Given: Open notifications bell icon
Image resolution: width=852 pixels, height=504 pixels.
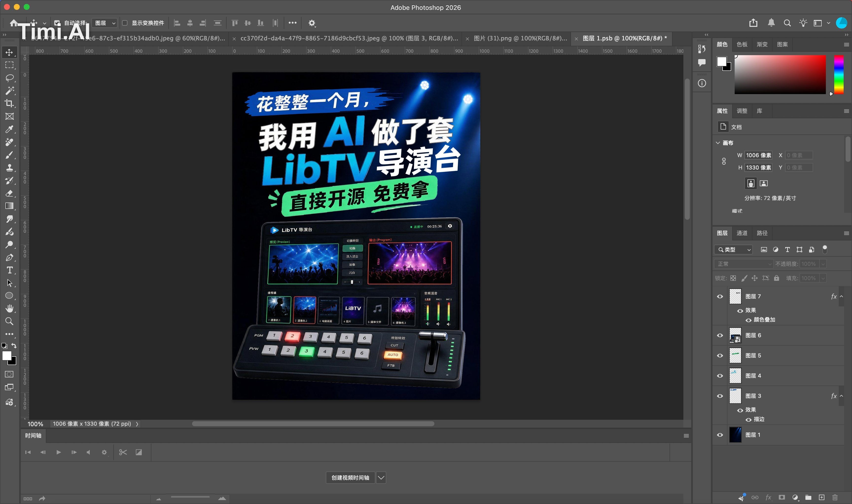Looking at the screenshot, I should (771, 23).
